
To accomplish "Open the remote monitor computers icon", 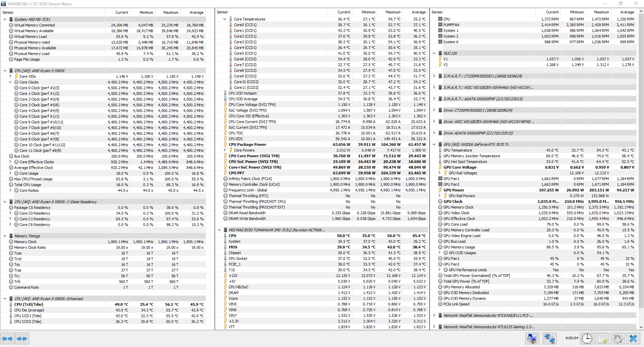I will (532, 339).
